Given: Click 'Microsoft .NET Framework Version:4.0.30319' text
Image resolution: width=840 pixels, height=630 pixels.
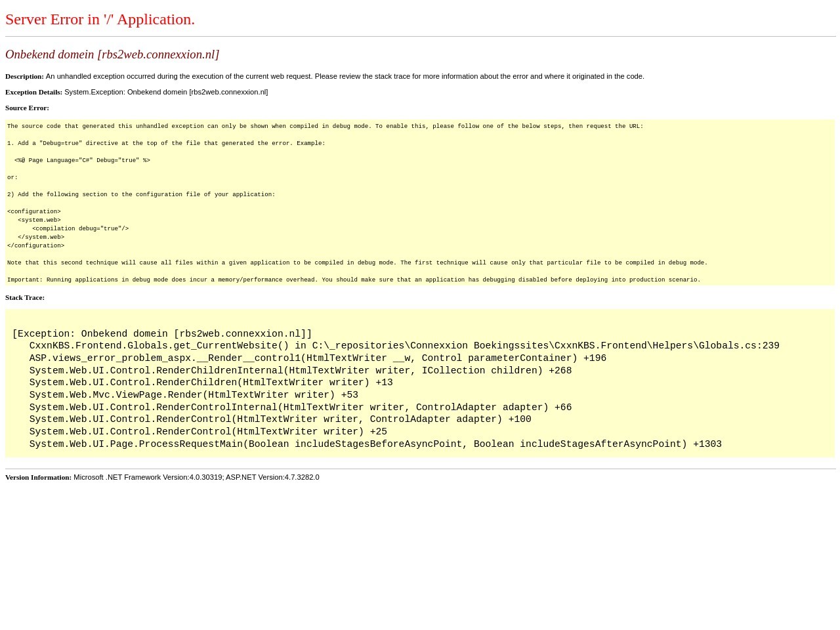Looking at the screenshot, I should coord(148,477).
